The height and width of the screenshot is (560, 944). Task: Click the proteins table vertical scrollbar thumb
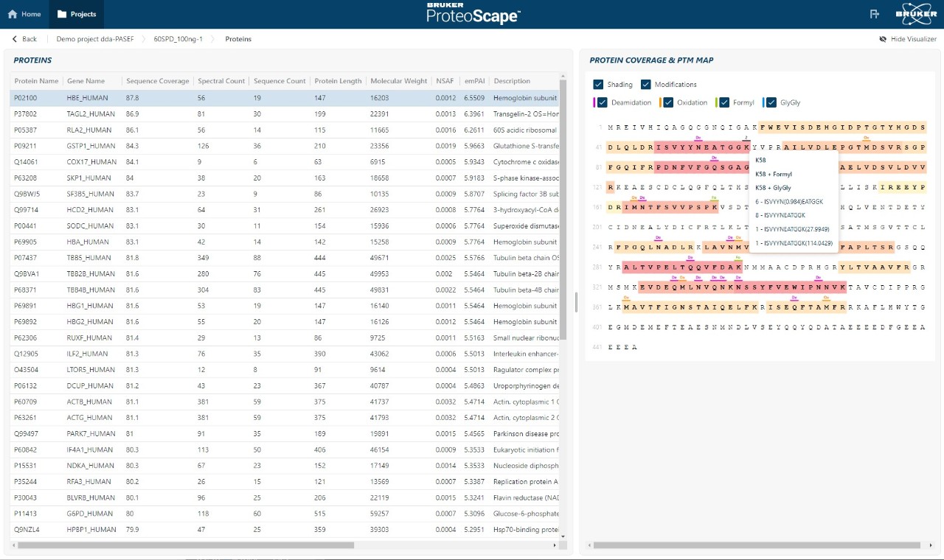point(563,210)
